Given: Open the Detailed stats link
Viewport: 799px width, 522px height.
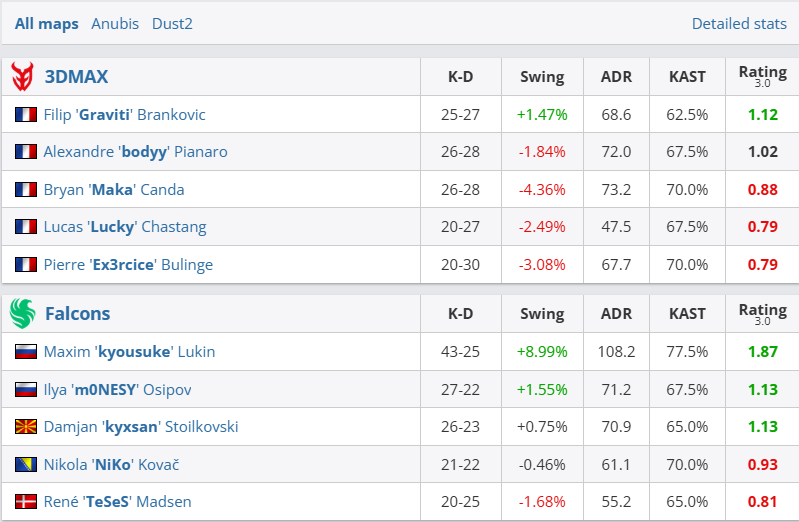Looking at the screenshot, I should click(x=739, y=23).
